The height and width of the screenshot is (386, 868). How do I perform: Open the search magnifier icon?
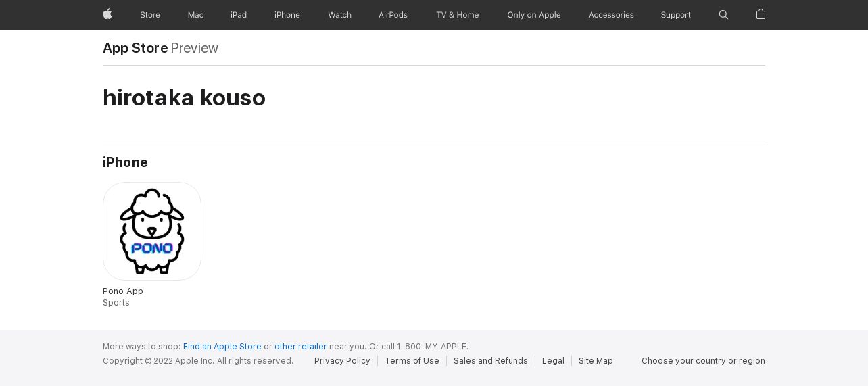723,15
